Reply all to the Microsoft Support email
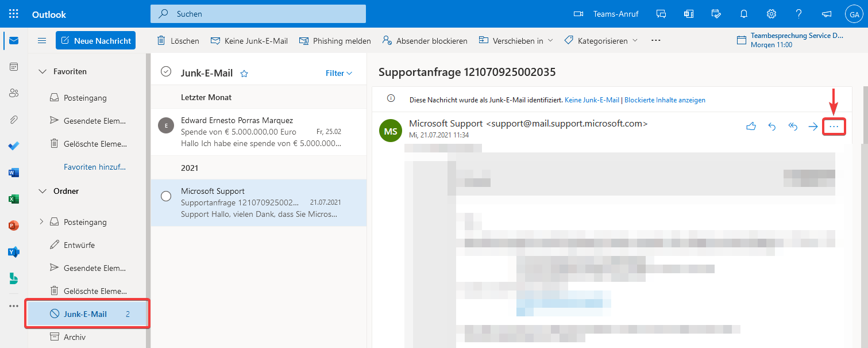The width and height of the screenshot is (868, 348). click(793, 127)
